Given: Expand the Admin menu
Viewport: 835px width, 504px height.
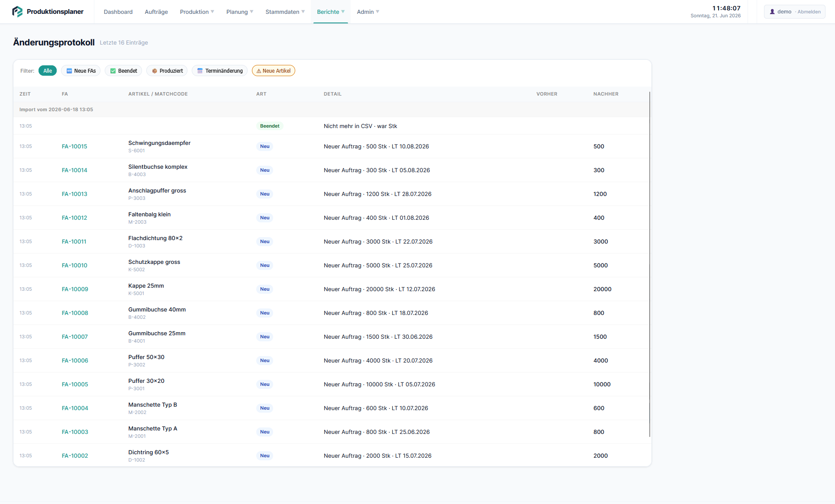Looking at the screenshot, I should pos(368,12).
